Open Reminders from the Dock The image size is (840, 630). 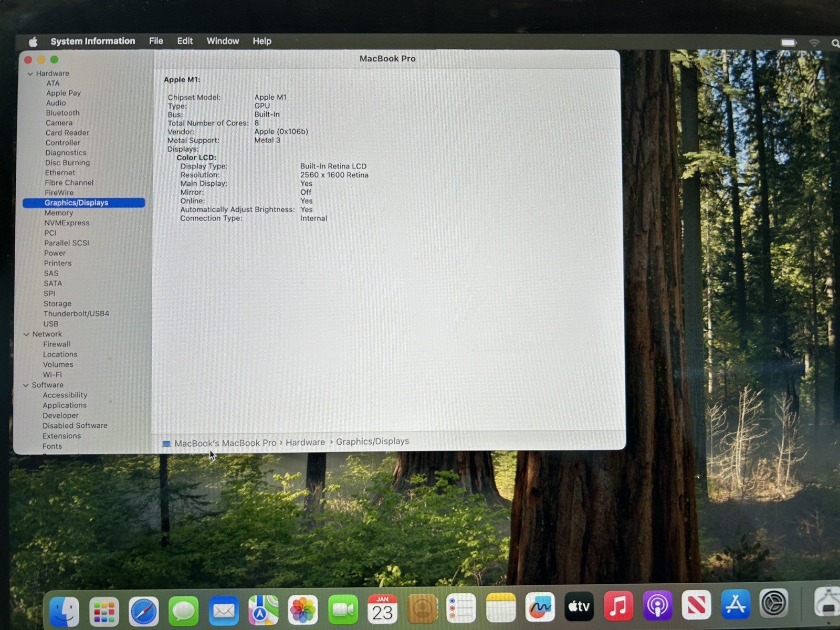click(x=461, y=608)
